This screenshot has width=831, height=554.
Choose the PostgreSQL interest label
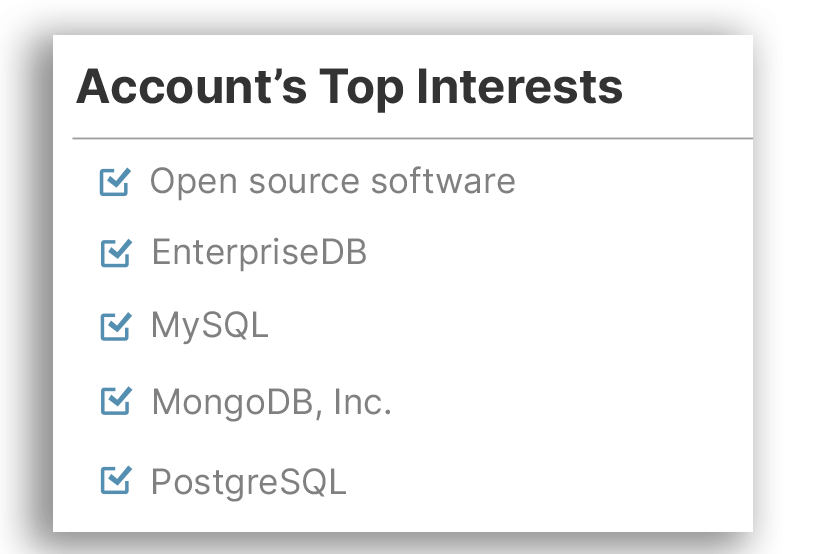click(249, 482)
